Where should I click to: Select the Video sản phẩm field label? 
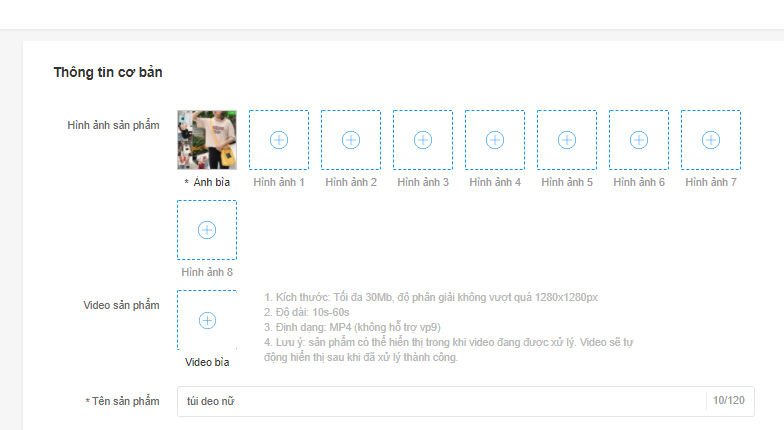[x=120, y=305]
